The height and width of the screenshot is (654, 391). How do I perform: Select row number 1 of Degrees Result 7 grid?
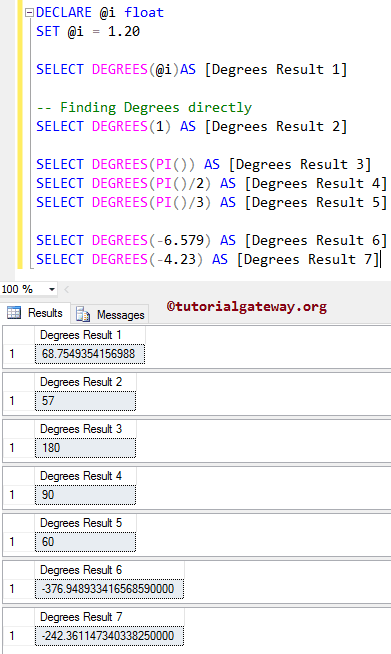point(18,636)
